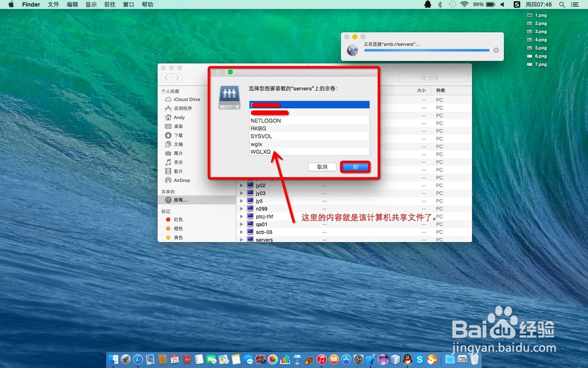Click Finder back navigation arrow
The height and width of the screenshot is (368, 588).
click(166, 78)
